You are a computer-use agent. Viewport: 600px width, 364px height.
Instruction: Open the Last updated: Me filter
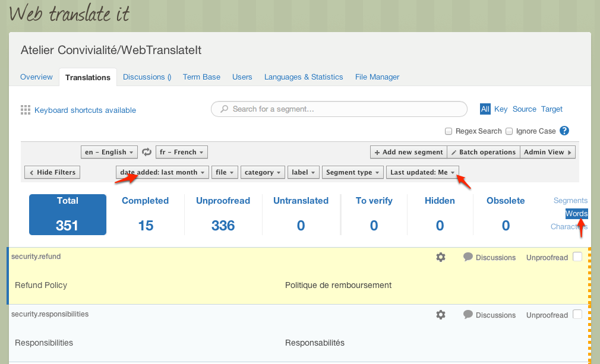click(422, 172)
